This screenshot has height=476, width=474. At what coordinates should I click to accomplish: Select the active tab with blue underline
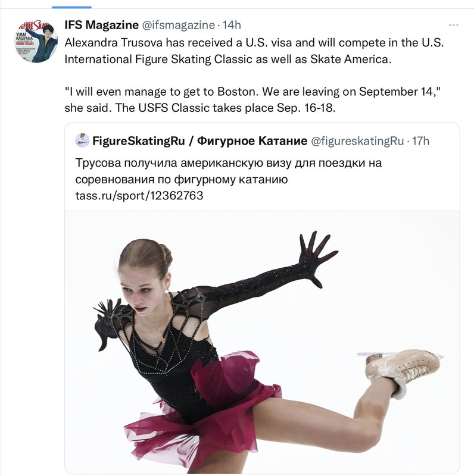71,7
